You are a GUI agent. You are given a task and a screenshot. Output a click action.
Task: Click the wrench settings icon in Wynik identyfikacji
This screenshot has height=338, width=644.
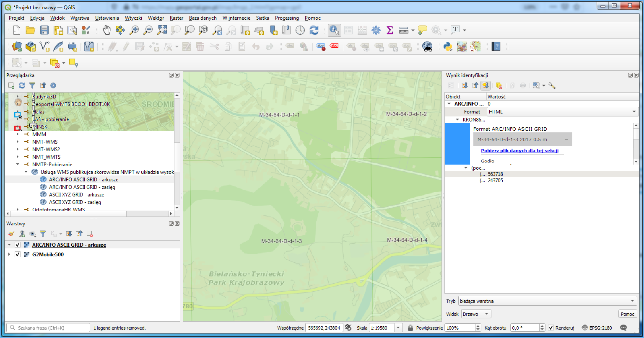pos(552,85)
